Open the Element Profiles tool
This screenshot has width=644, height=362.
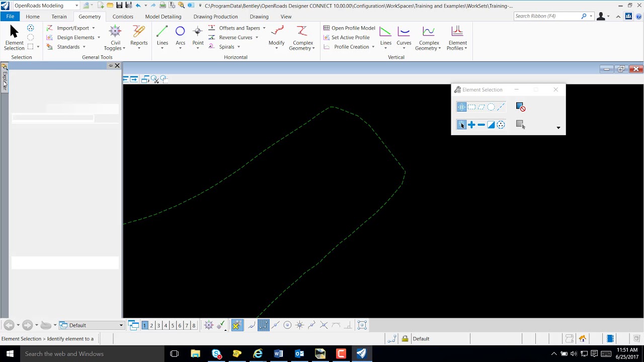pos(457,38)
